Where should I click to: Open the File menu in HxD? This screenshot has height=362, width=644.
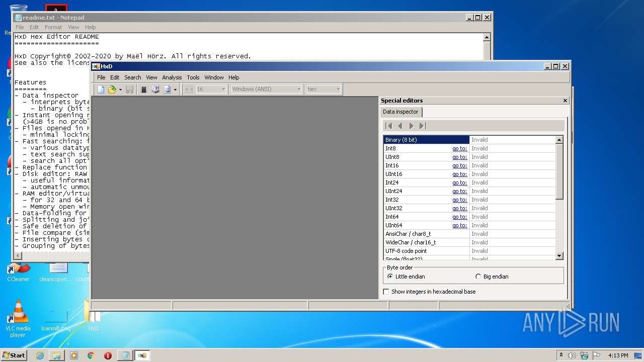pos(101,77)
